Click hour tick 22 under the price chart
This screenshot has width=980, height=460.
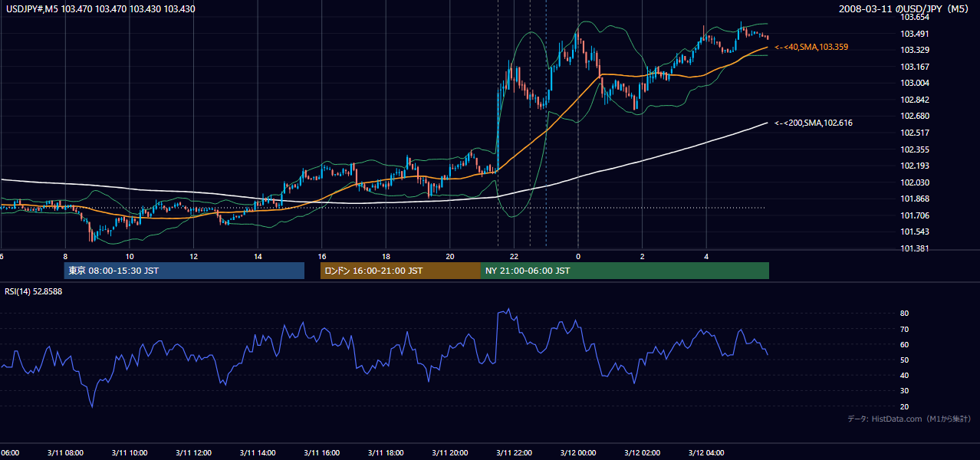pos(514,257)
